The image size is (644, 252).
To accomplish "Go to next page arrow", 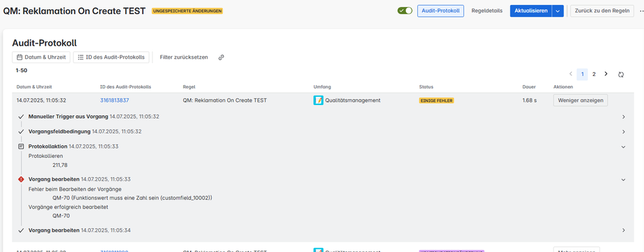I will [x=606, y=74].
